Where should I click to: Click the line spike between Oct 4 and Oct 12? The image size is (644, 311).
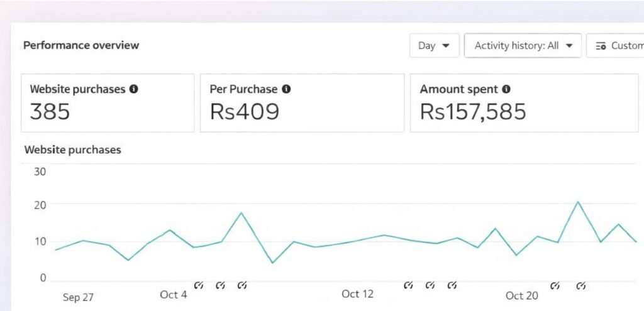point(241,212)
